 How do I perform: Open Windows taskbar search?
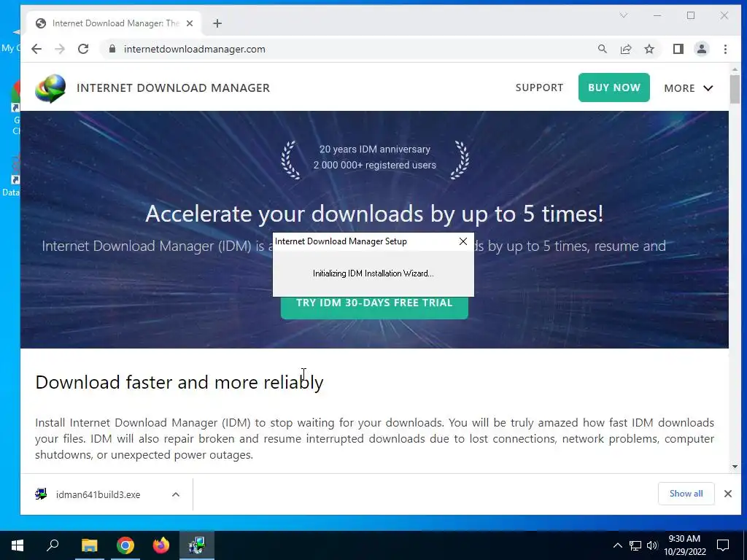tap(53, 545)
